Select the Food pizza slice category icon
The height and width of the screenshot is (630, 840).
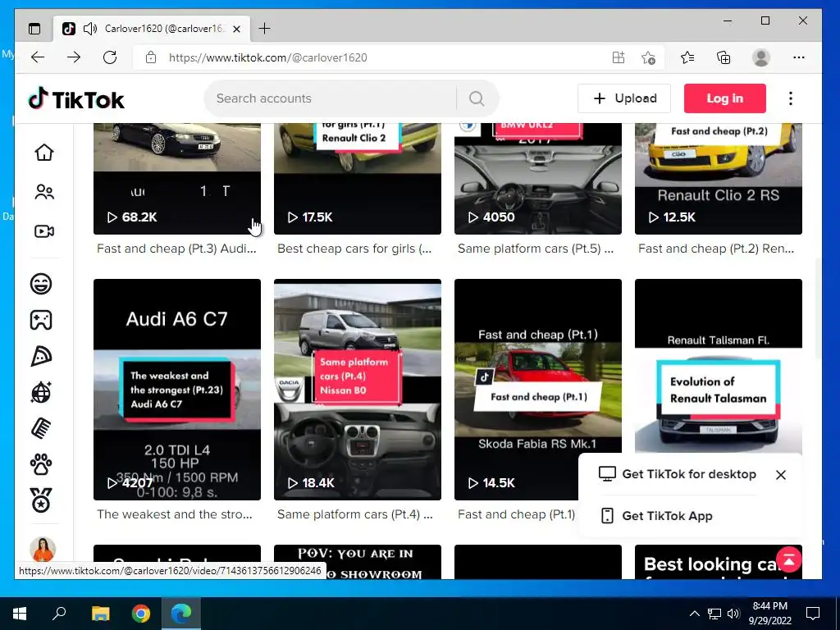click(41, 356)
